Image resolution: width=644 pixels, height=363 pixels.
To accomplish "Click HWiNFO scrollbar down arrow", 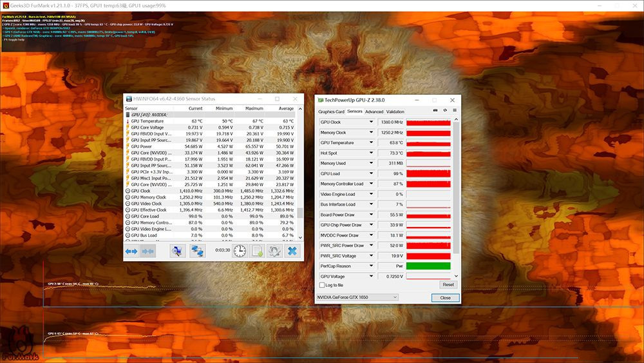I will point(300,238).
